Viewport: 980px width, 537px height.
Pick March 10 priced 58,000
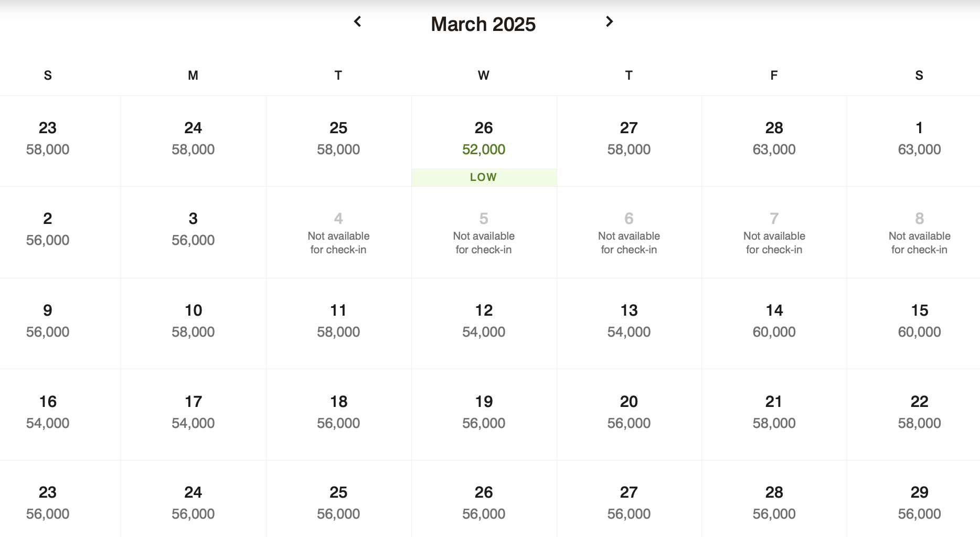193,321
